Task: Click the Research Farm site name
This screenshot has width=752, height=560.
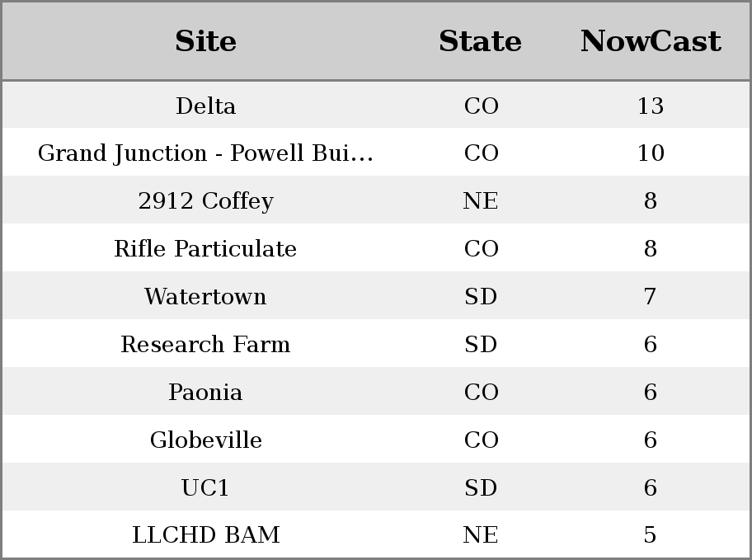Action: point(205,344)
